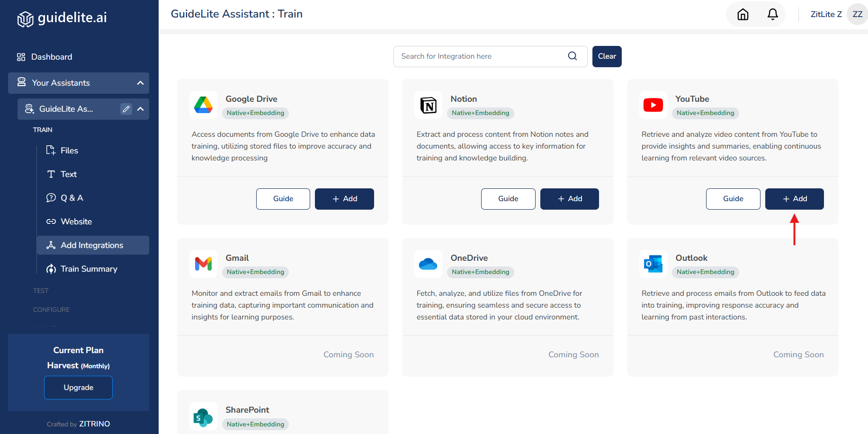Viewport: 868px width, 434px height.
Task: Click the Upgrade plan button
Action: [78, 388]
